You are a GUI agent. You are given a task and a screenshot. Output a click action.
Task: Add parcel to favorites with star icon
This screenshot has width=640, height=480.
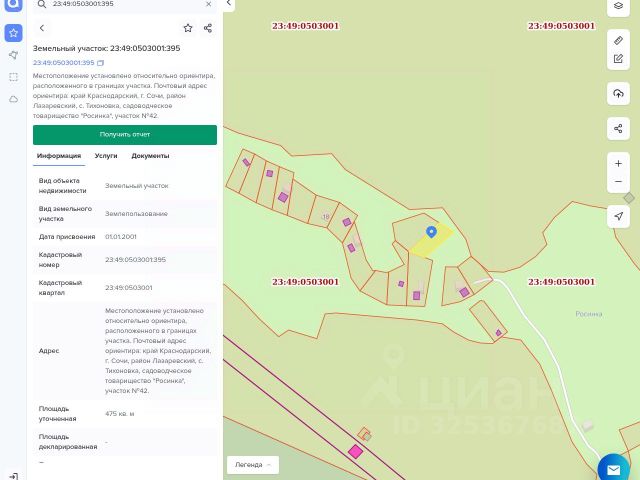(188, 28)
